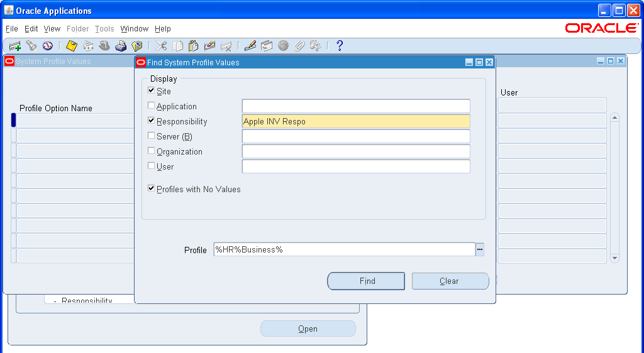Click the Find flashlight toolbar icon

point(31,46)
